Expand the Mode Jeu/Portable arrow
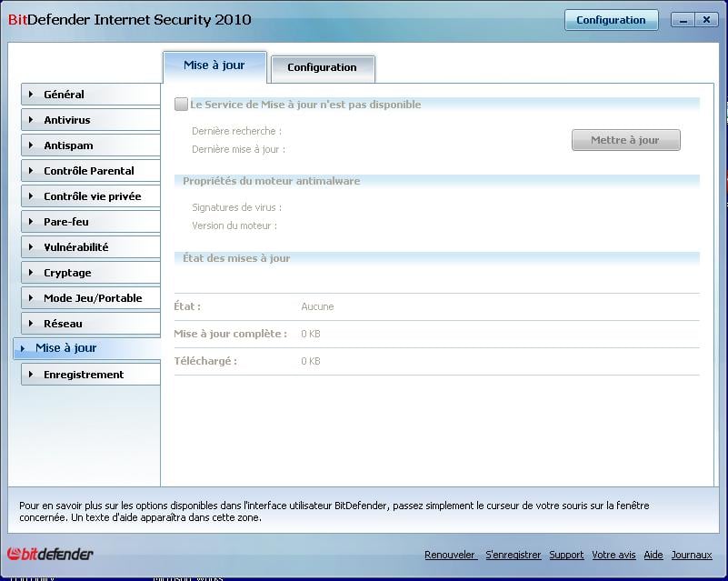Image resolution: width=728 pixels, height=581 pixels. [31, 298]
